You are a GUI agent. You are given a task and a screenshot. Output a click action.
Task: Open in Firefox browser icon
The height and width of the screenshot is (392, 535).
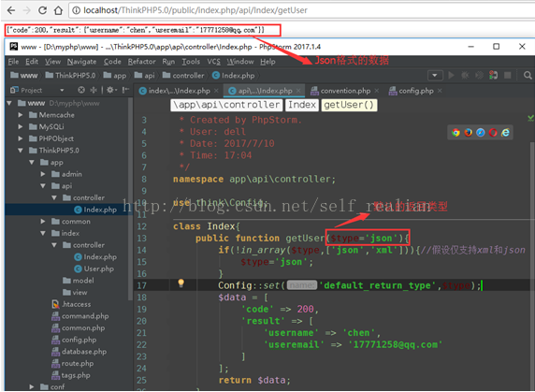(468, 132)
